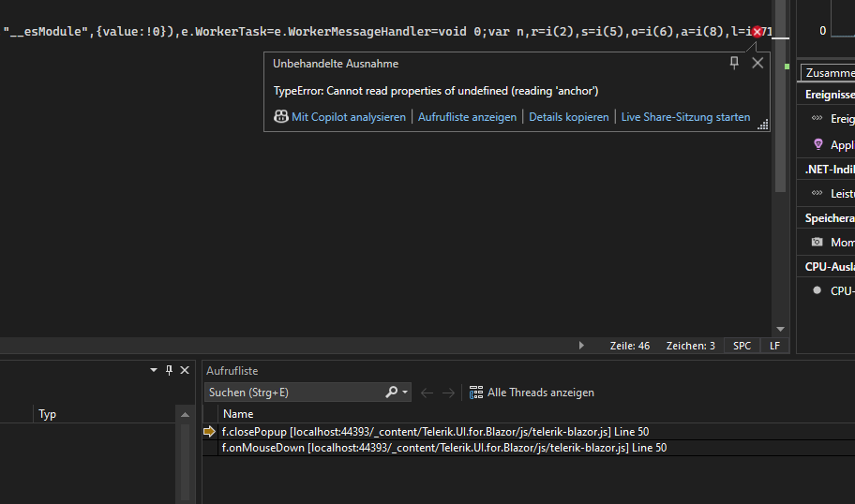Click the search magnifier dropdown in Aufrufliste
Viewport: 855px width, 504px height.
pos(397,393)
